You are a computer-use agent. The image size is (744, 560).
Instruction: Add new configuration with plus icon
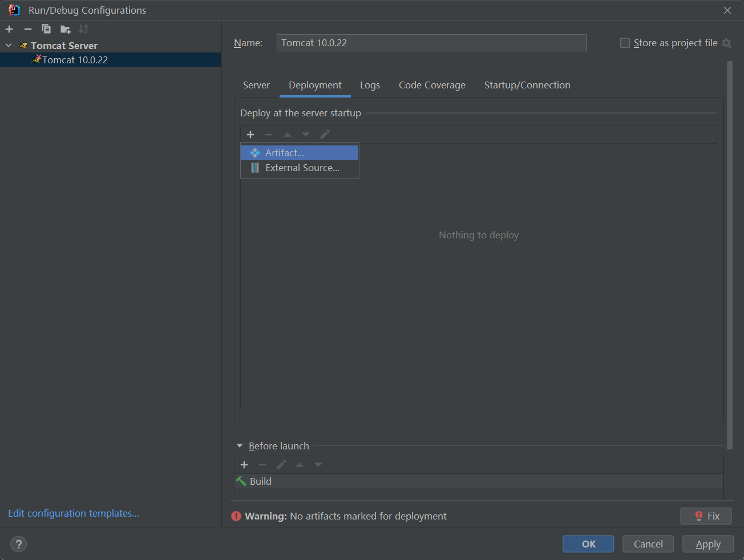9,29
